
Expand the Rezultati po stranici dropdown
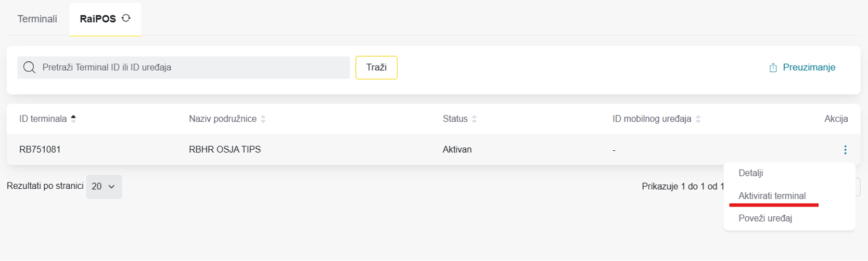pos(104,187)
